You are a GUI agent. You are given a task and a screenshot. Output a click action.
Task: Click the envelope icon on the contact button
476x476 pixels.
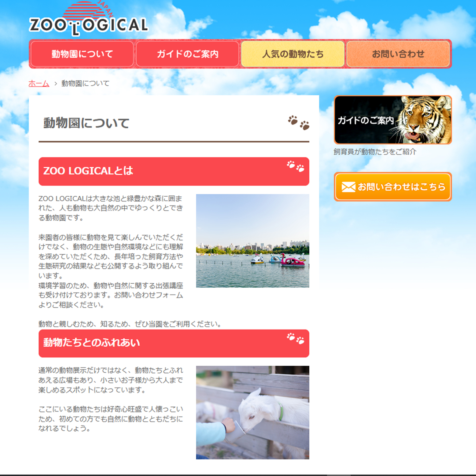(x=348, y=187)
